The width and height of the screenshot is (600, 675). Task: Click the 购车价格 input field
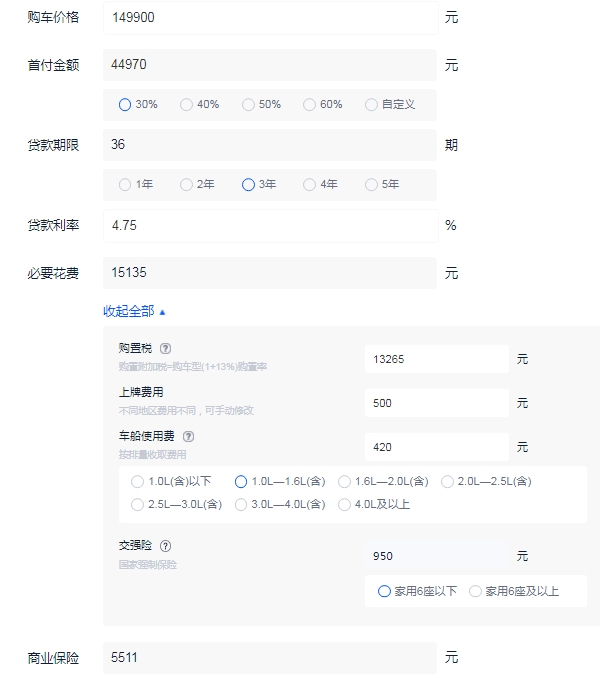click(x=270, y=17)
